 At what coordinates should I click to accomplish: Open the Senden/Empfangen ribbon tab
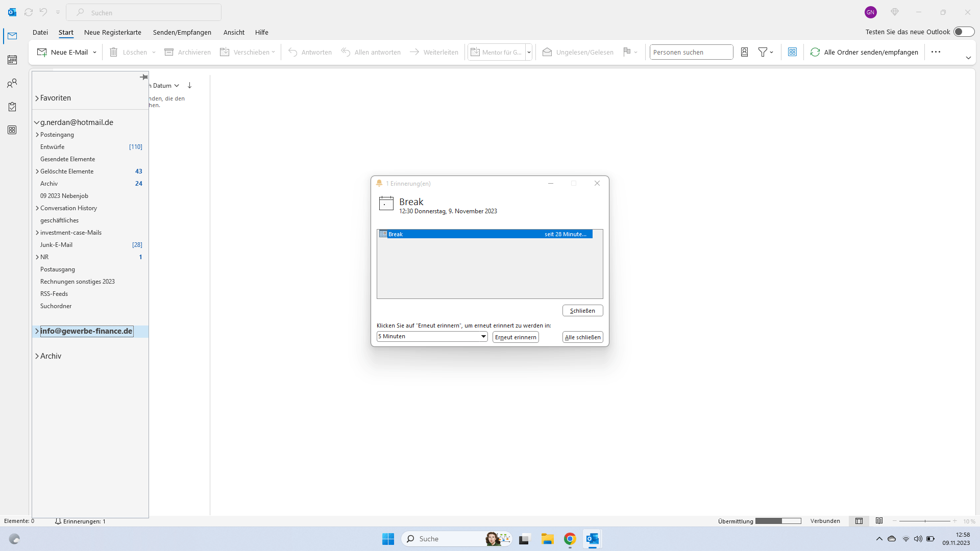182,32
